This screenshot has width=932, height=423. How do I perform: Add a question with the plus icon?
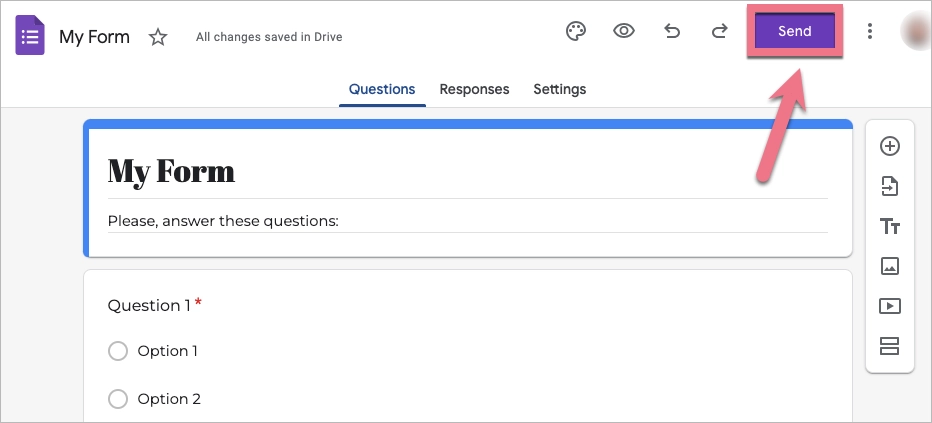pyautogui.click(x=889, y=146)
